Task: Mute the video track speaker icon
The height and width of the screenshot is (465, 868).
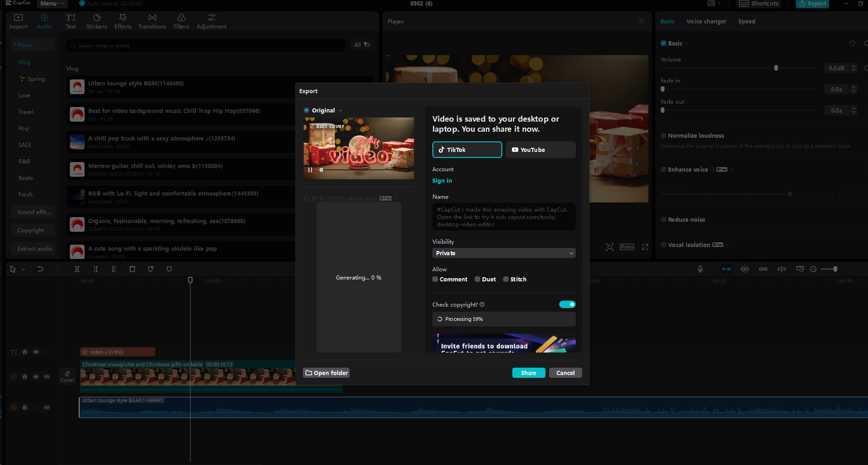Action: click(47, 376)
